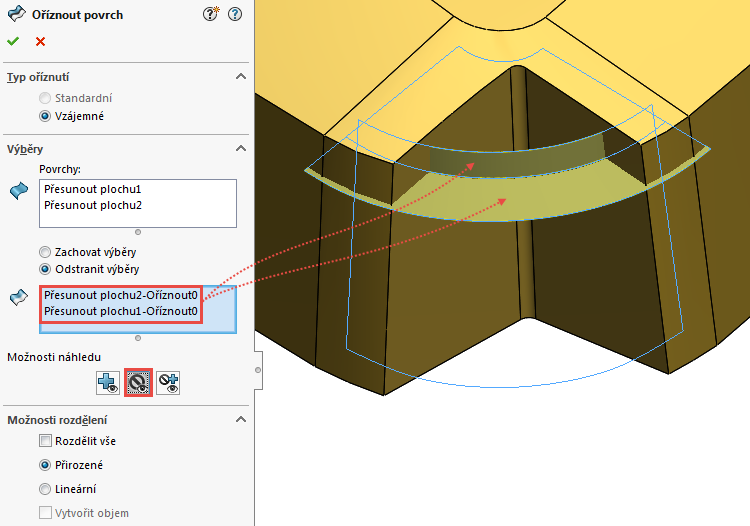The height and width of the screenshot is (526, 750).
Task: Select Přirozené split option
Action: pos(45,465)
